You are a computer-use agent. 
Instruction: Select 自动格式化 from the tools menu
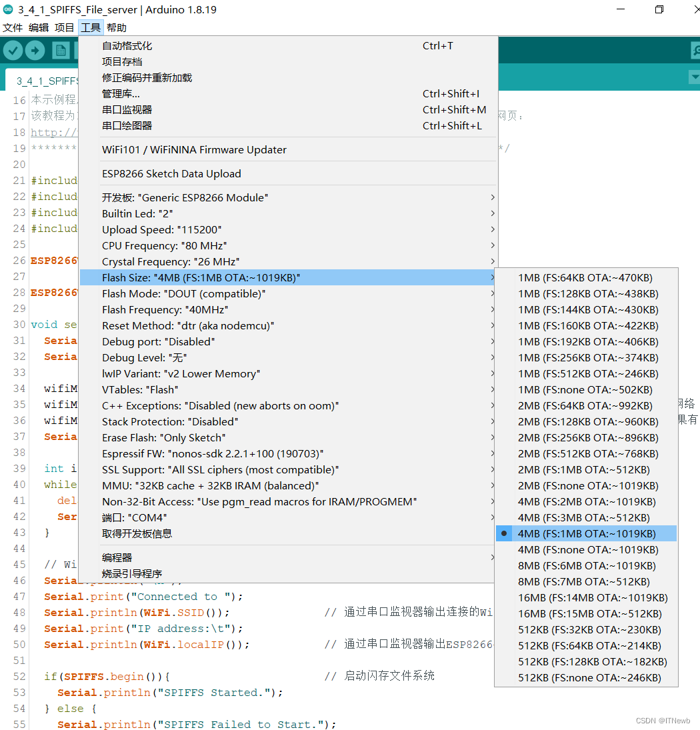289,45
